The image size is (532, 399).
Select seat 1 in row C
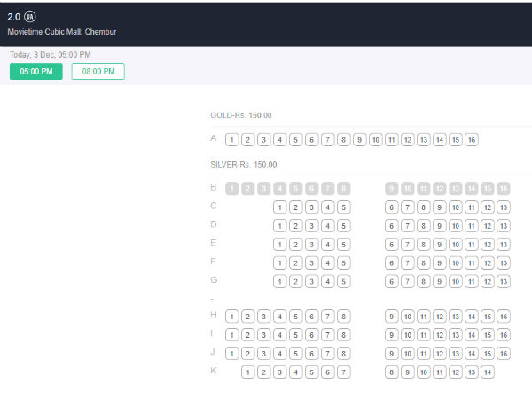click(279, 207)
